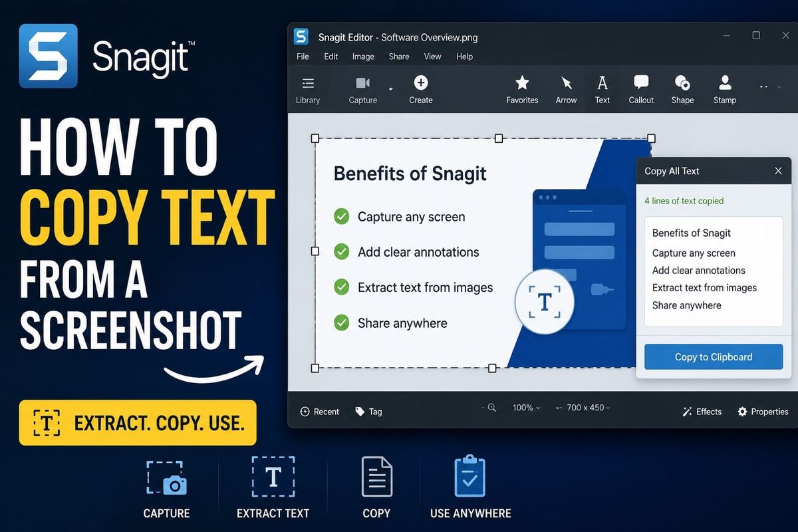This screenshot has width=798, height=532.
Task: Click the Copy to Clipboard button
Action: point(714,356)
